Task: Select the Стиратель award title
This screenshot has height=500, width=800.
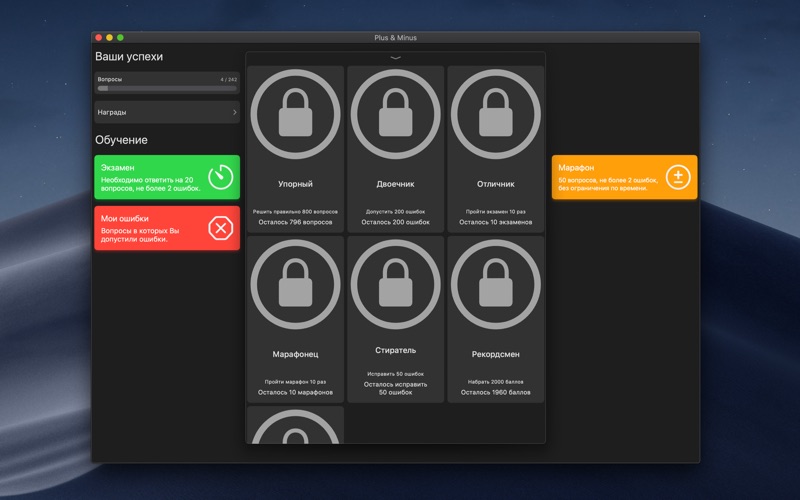Action: tap(395, 351)
